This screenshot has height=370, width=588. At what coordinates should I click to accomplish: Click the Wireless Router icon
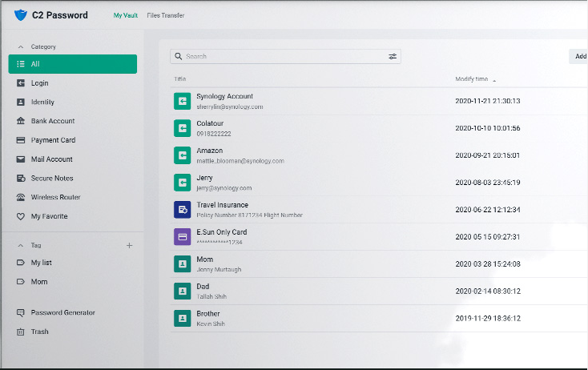[21, 197]
